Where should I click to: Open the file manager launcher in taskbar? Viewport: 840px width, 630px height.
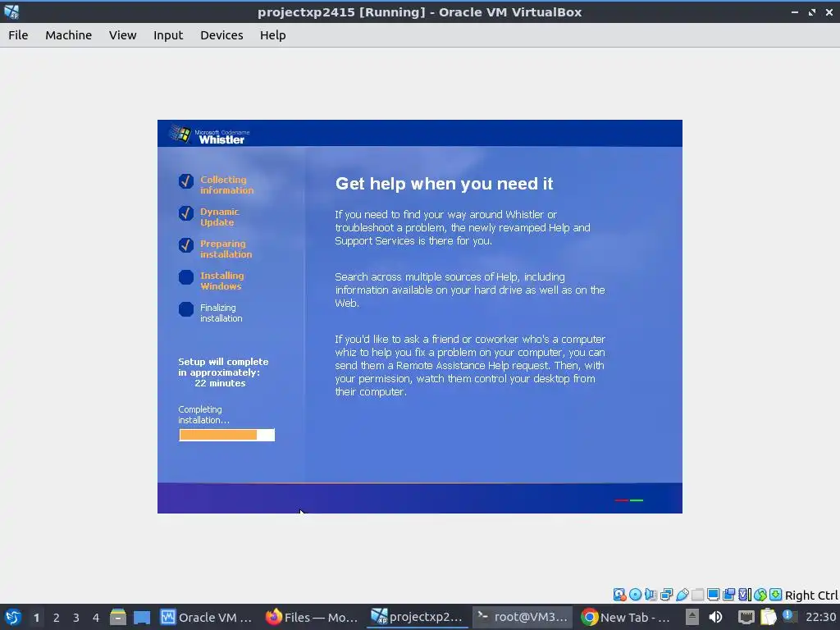(118, 617)
